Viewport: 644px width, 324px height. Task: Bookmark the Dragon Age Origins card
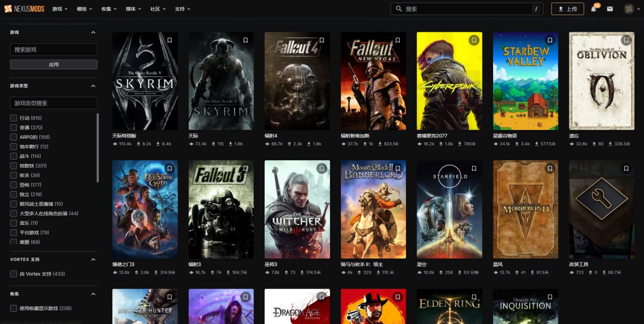tap(321, 297)
